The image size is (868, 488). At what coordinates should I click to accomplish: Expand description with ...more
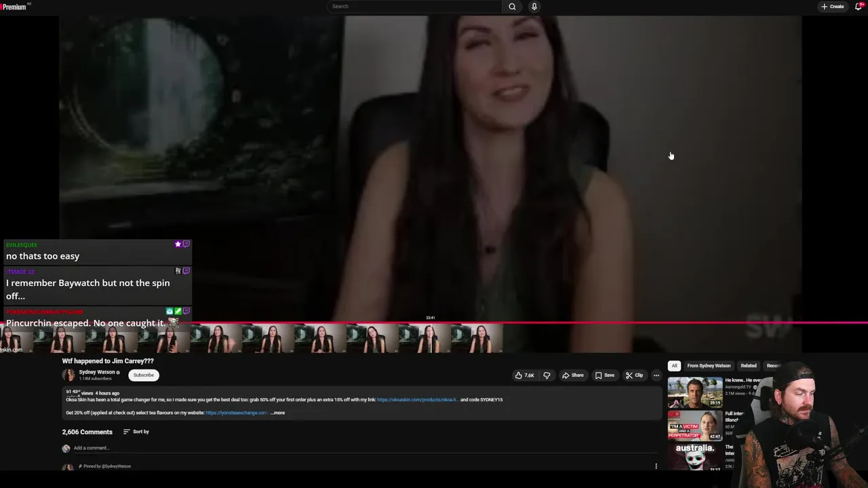pyautogui.click(x=277, y=413)
